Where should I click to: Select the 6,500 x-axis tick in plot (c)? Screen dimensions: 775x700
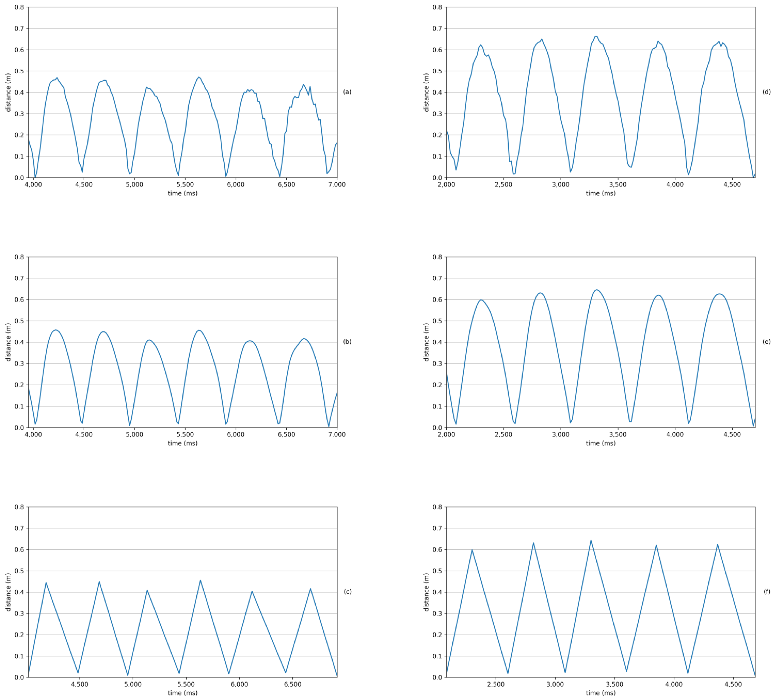293,684
